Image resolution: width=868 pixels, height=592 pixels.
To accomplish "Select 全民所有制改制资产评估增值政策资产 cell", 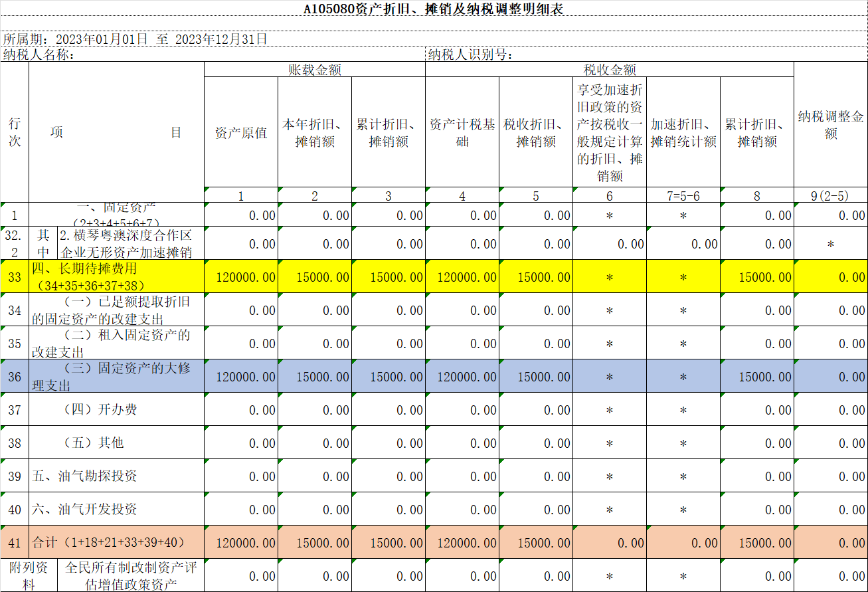I will tap(131, 575).
